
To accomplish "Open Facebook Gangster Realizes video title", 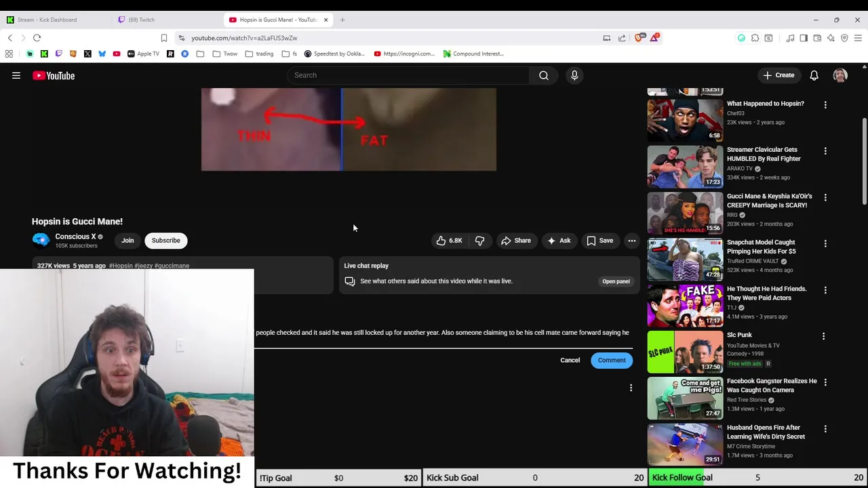I will 772,386.
